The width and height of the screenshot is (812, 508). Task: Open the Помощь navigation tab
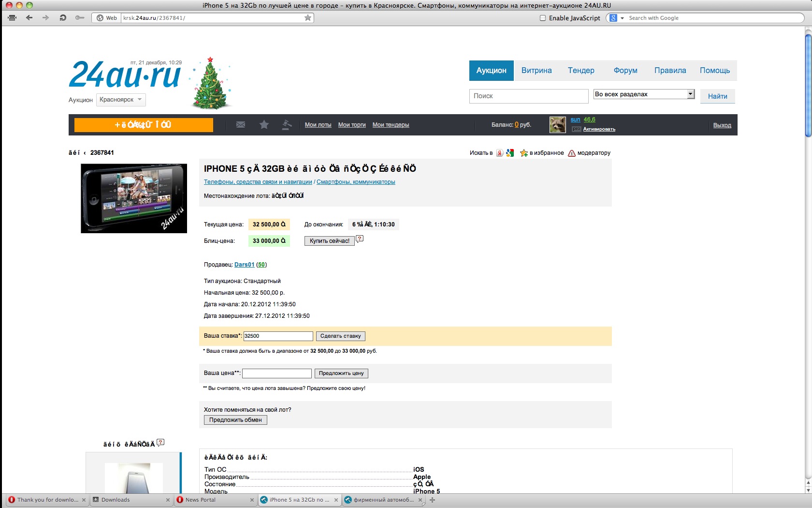coord(715,71)
